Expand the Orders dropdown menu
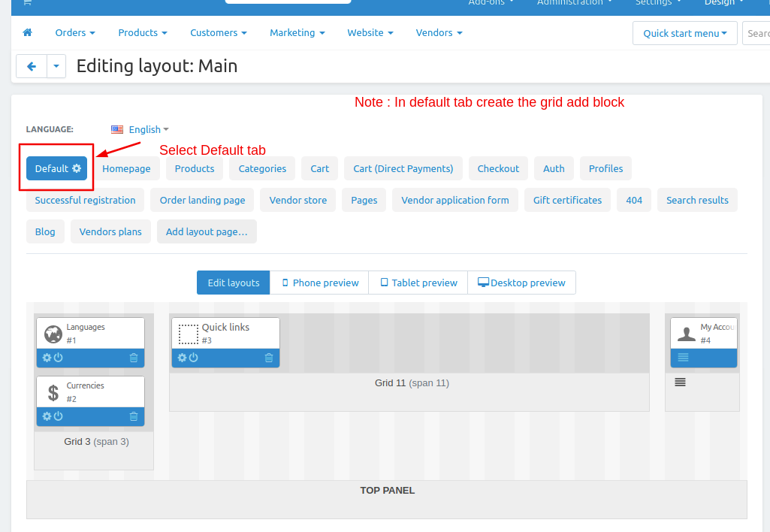 tap(75, 33)
